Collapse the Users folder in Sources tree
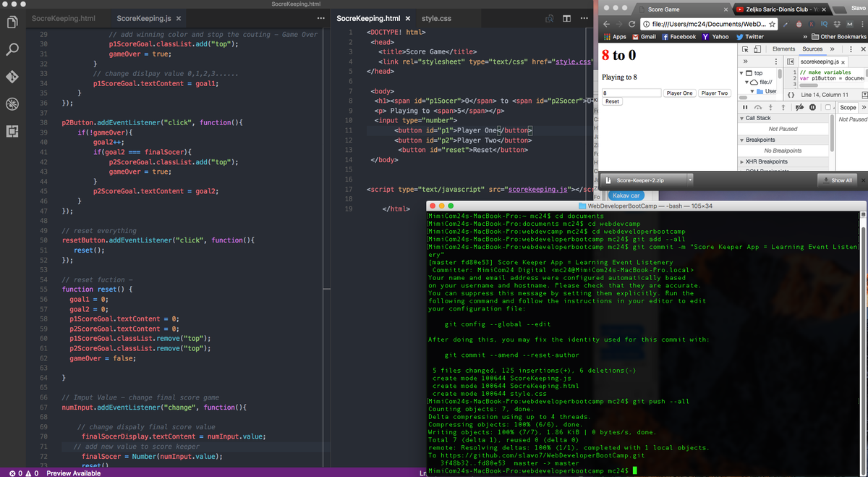The image size is (868, 477). tap(752, 91)
